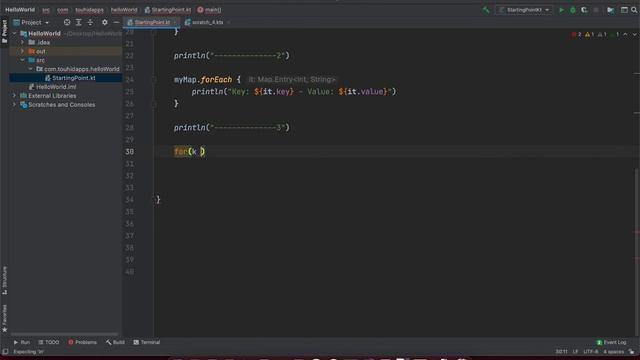Click the Stop execution square icon
The height and width of the screenshot is (360, 640).
tap(596, 10)
